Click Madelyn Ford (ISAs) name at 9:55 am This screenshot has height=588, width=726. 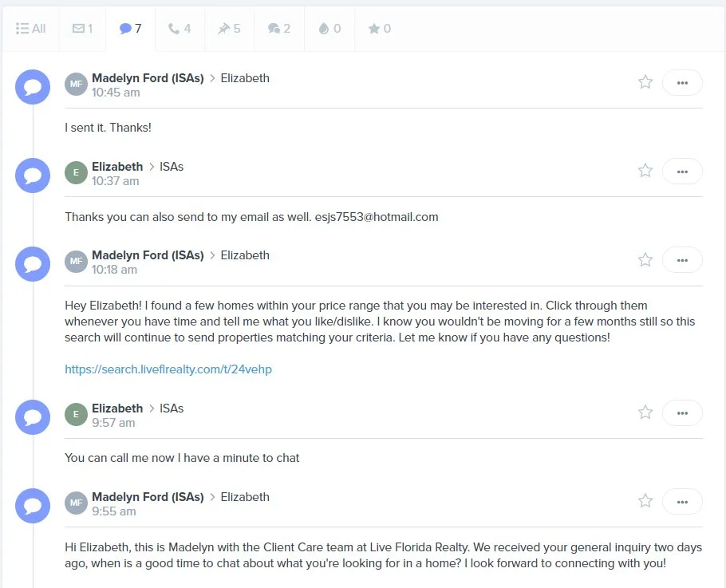(x=148, y=497)
